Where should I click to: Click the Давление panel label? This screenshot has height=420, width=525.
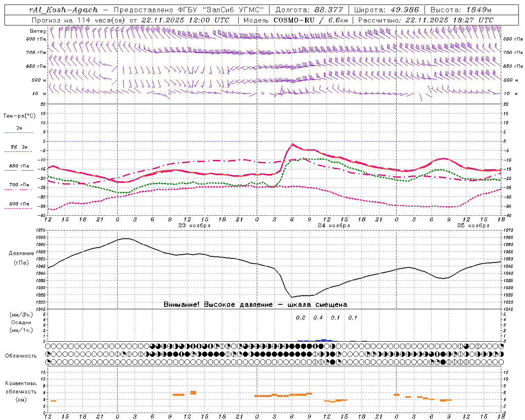click(x=21, y=253)
